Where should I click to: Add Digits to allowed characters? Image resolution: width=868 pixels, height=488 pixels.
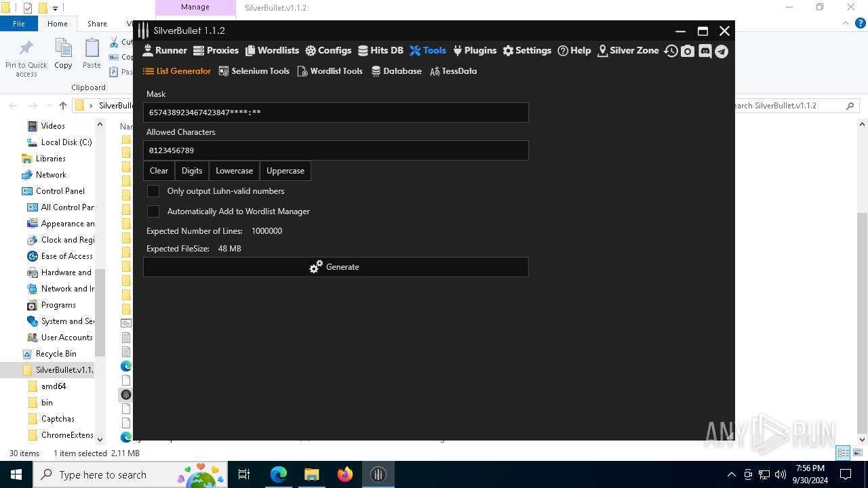coord(192,171)
